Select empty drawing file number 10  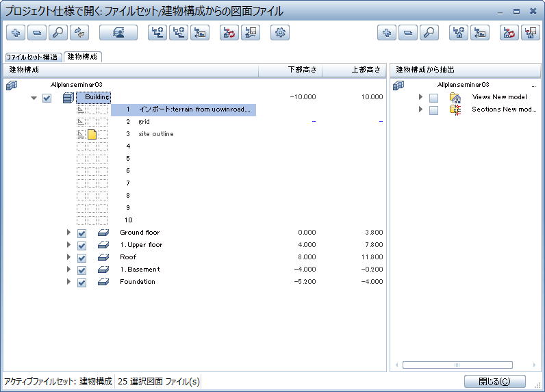coord(128,220)
